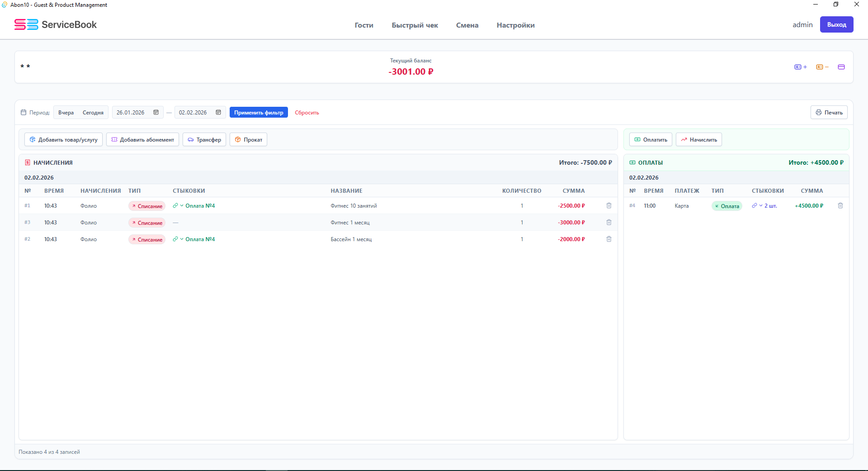This screenshot has height=471, width=868.
Task: Click the ServiceBook logo
Action: coord(56,24)
